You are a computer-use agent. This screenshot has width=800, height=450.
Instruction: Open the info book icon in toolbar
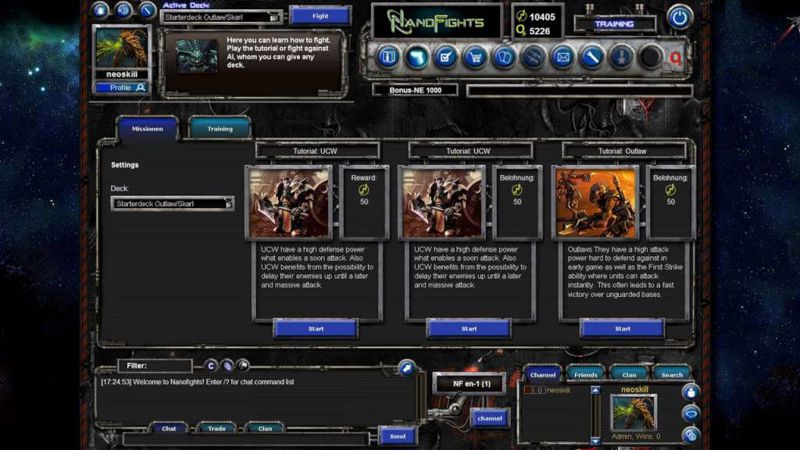[388, 57]
